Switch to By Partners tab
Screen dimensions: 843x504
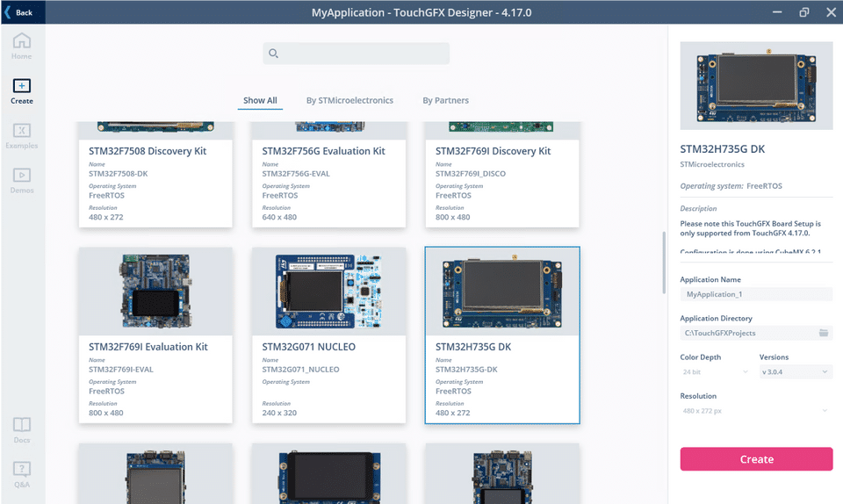[x=445, y=100]
